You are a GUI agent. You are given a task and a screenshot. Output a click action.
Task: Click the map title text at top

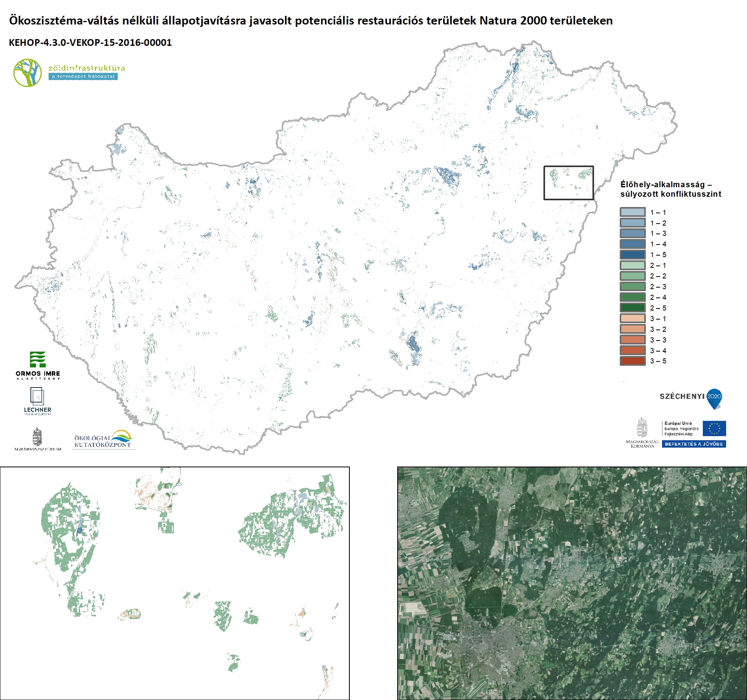pyautogui.click(x=311, y=21)
